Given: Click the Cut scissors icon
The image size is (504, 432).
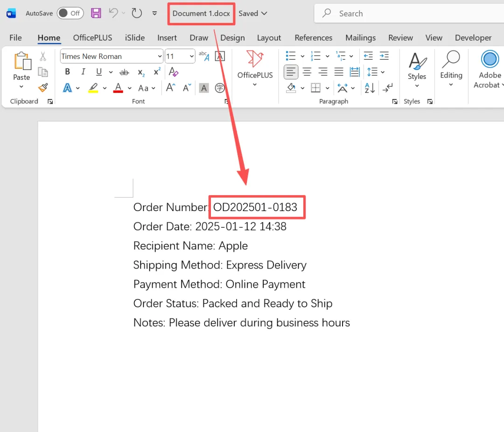Looking at the screenshot, I should click(43, 57).
